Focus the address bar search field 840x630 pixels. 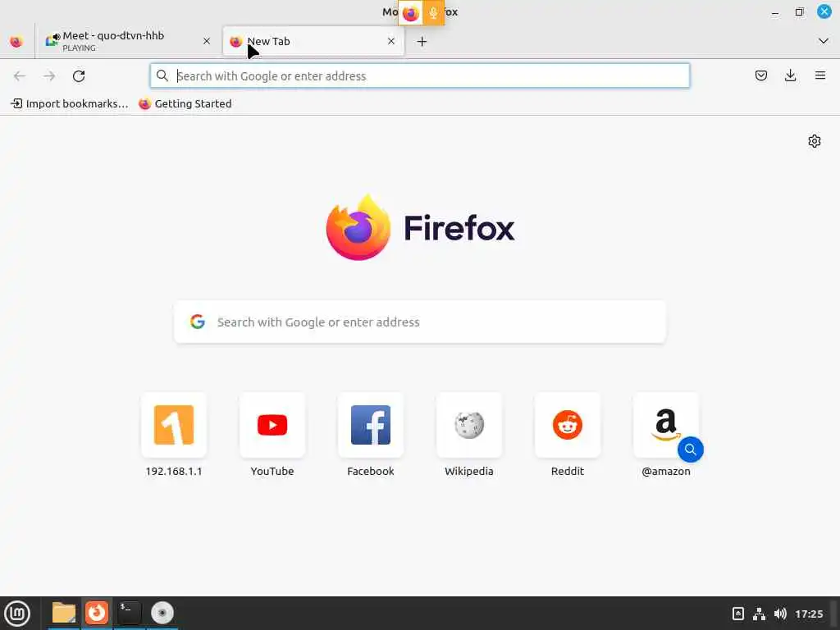420,75
